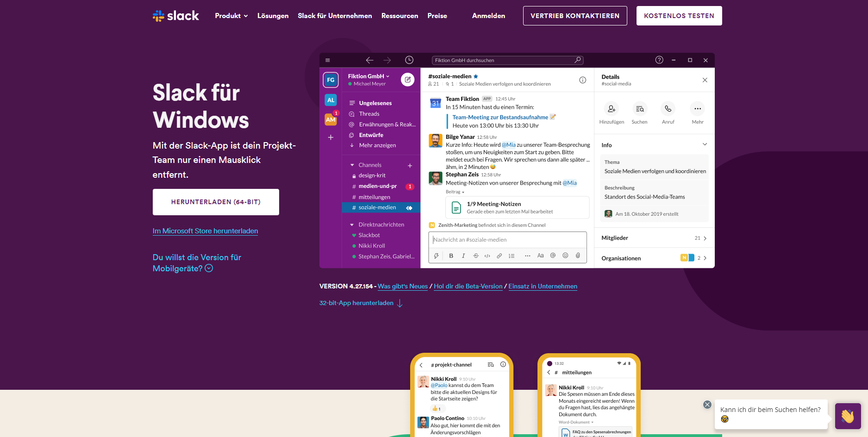
Task: Open Erwähnungen & Reaktionen item
Action: (387, 125)
